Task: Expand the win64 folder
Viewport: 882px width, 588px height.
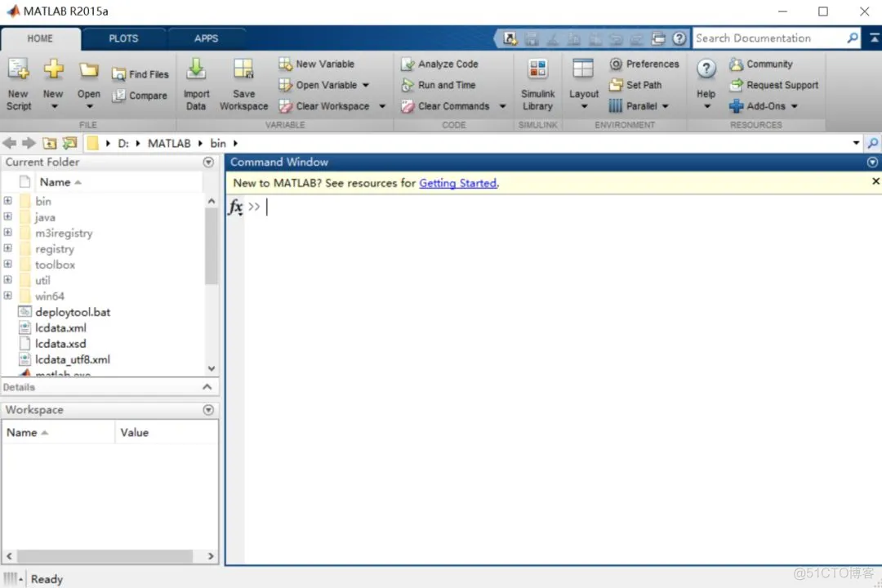Action: tap(8, 296)
